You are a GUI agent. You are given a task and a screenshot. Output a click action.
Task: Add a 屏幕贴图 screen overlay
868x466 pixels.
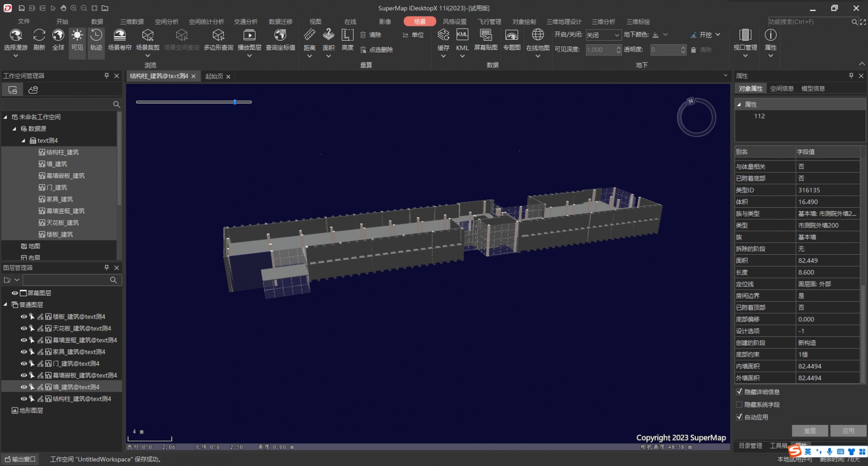coord(486,39)
